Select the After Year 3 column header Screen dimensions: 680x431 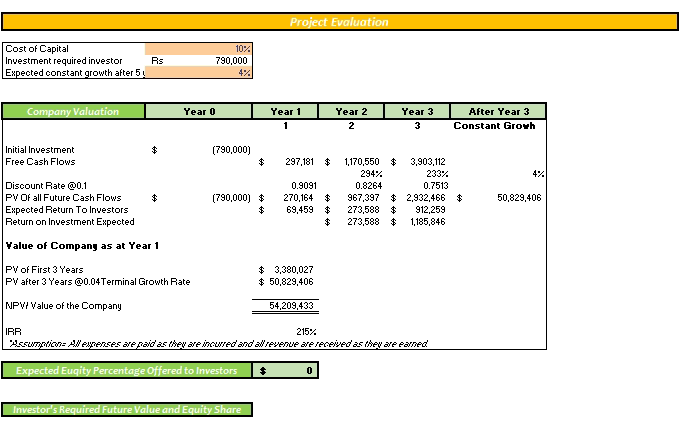498,111
